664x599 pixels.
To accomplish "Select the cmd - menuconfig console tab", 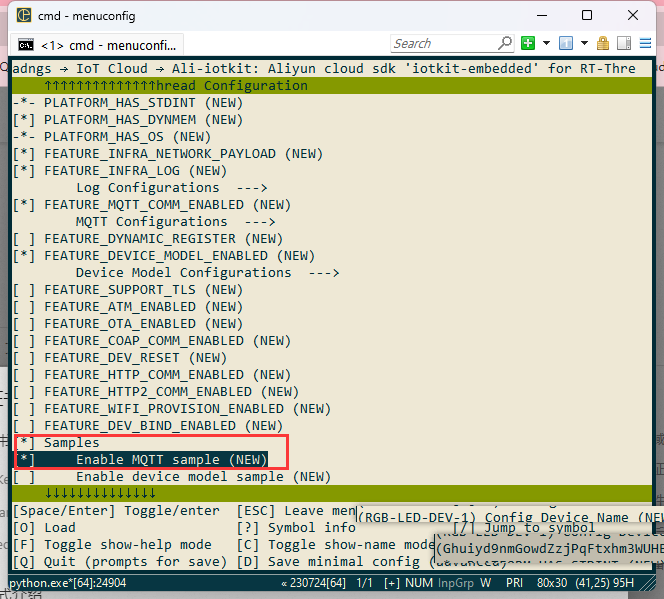I will (x=97, y=45).
